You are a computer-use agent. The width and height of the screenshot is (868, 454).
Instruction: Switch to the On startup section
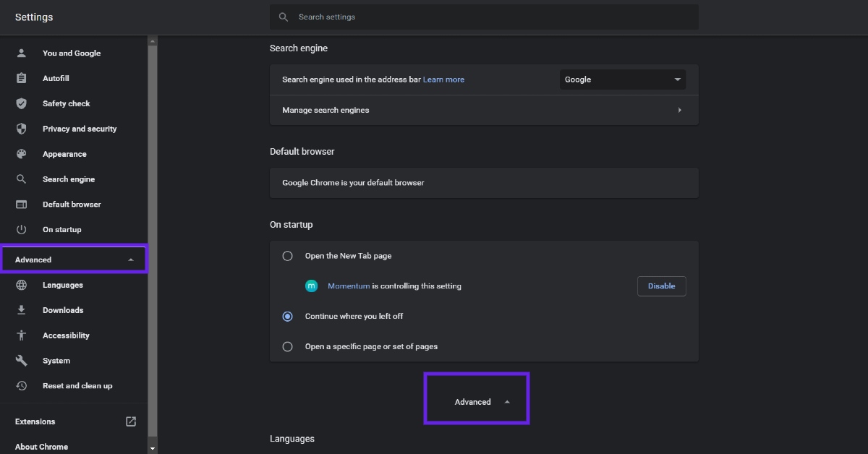coord(61,229)
